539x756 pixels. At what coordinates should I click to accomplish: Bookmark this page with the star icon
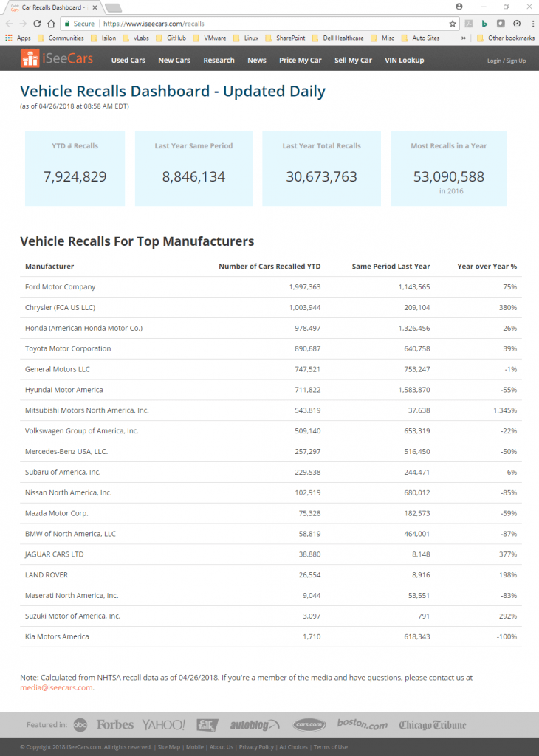(453, 24)
